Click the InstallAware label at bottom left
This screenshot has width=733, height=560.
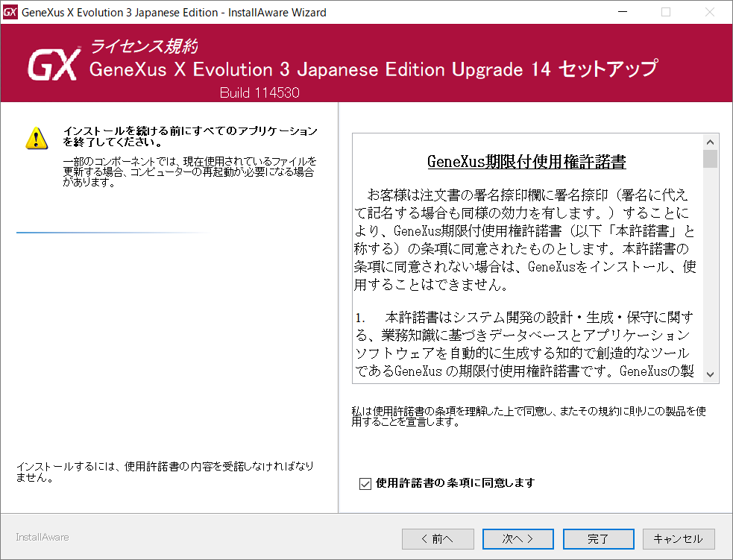click(x=43, y=537)
